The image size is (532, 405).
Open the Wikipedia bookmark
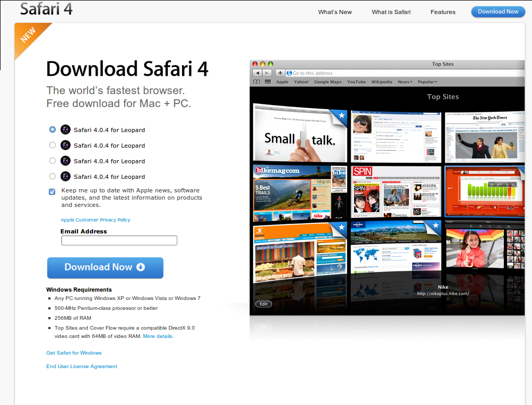pyautogui.click(x=382, y=82)
